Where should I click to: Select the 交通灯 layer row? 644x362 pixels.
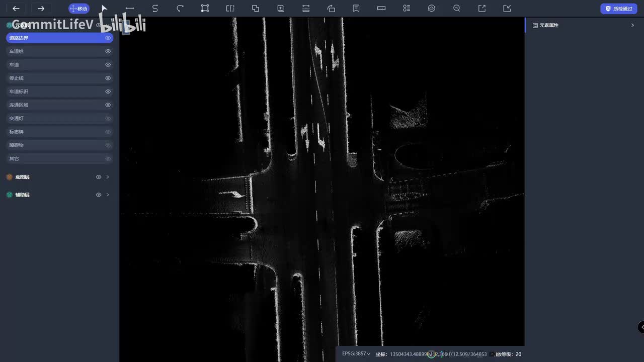click(x=59, y=118)
